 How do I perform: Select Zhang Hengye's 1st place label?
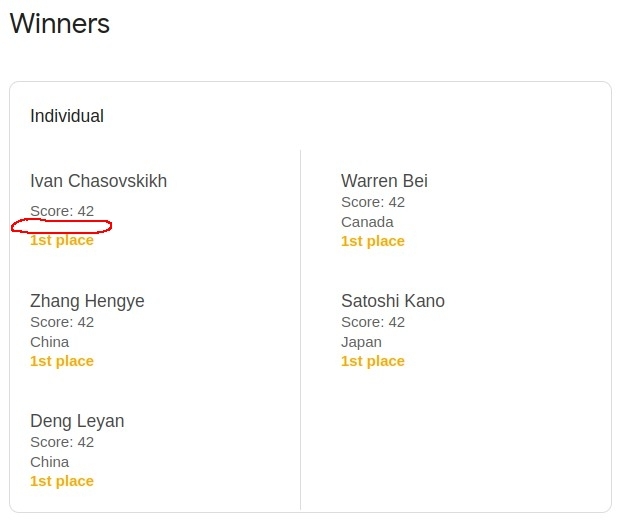pos(62,361)
